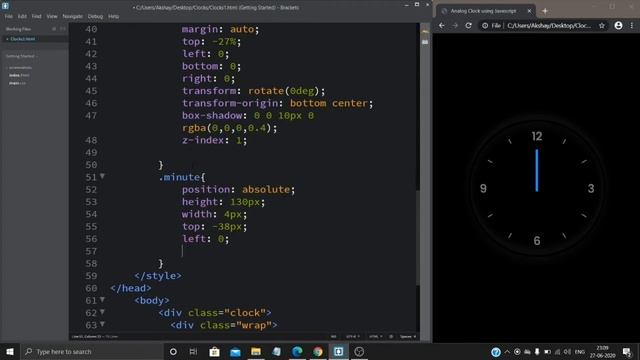Click the lint status icon in status bar
The image size is (640, 360).
coord(391,337)
